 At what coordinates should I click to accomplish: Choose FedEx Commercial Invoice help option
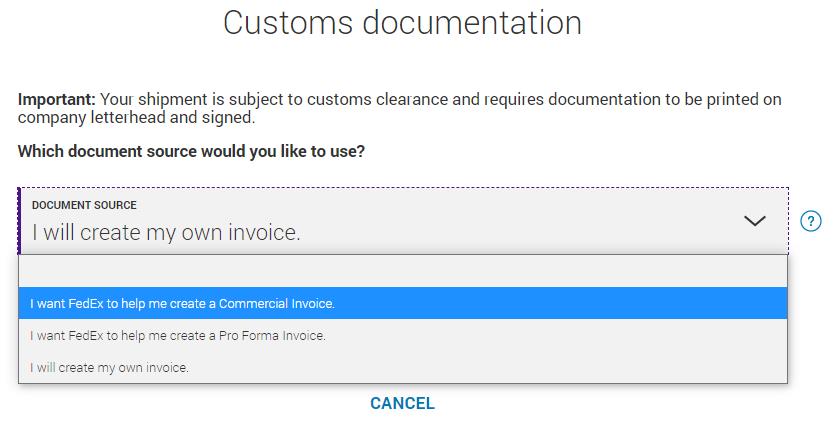[403, 303]
